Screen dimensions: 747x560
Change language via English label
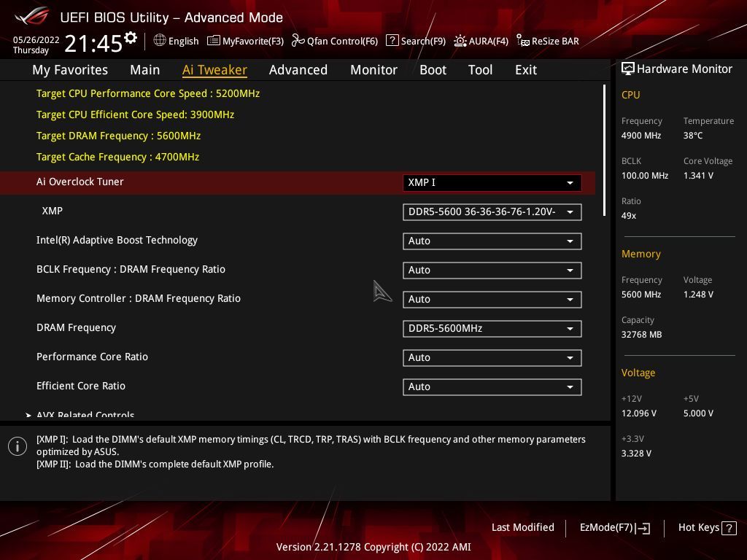(183, 42)
